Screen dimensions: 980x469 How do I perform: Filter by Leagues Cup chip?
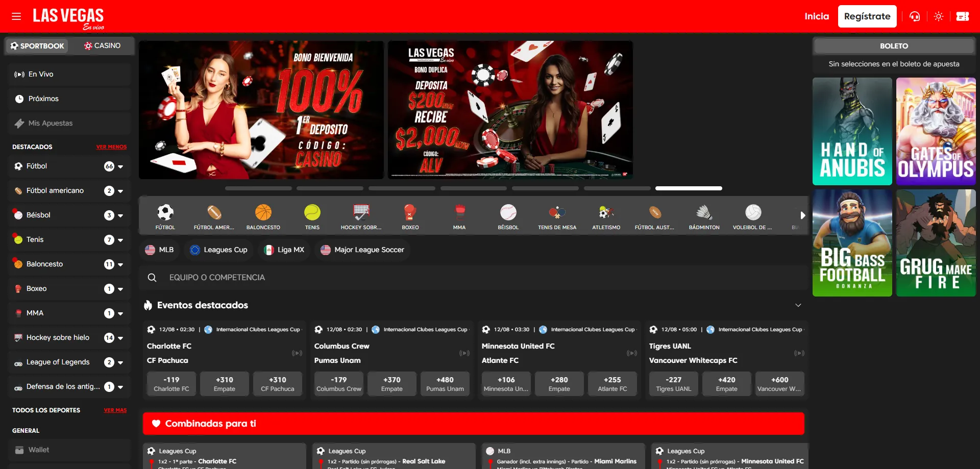tap(218, 250)
